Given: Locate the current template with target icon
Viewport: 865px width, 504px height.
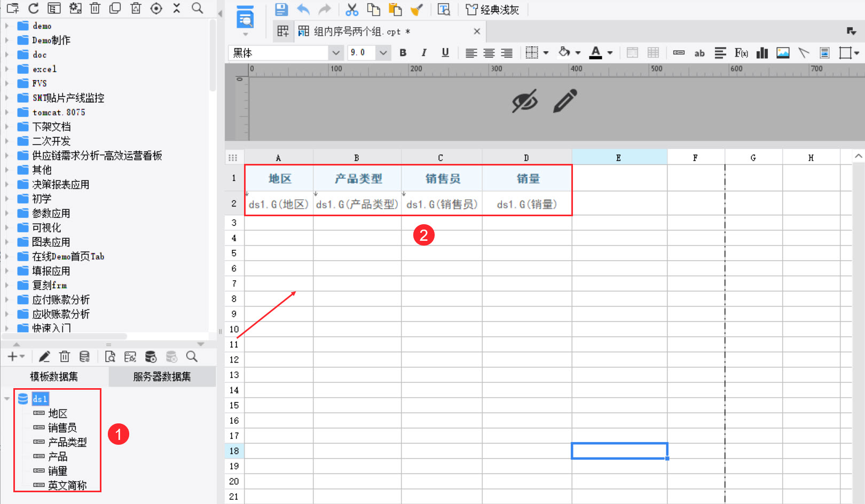Looking at the screenshot, I should tap(156, 8).
